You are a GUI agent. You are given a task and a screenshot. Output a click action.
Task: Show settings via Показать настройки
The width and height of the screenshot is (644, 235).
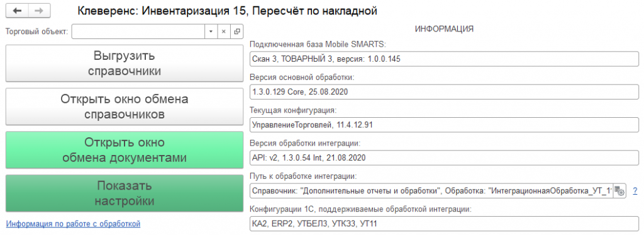(x=125, y=193)
